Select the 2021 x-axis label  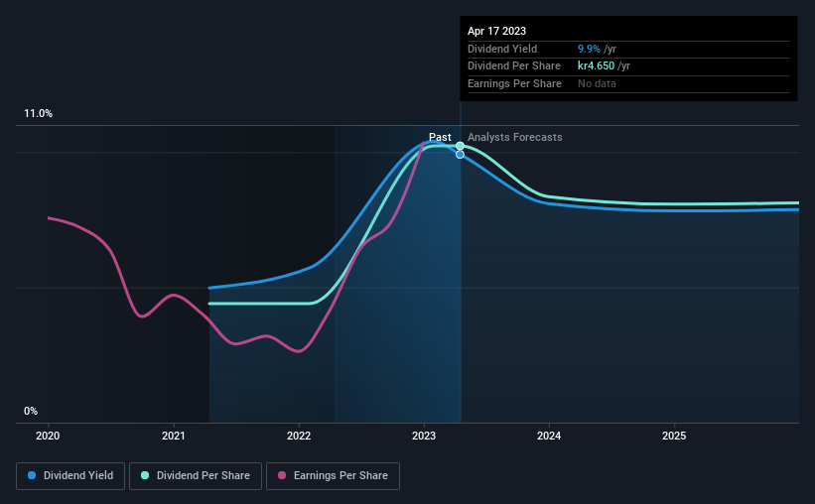coord(174,436)
